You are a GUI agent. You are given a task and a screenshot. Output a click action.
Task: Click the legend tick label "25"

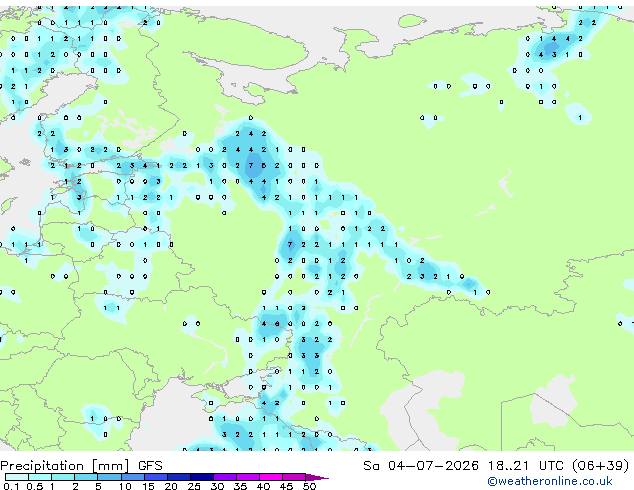click(194, 486)
